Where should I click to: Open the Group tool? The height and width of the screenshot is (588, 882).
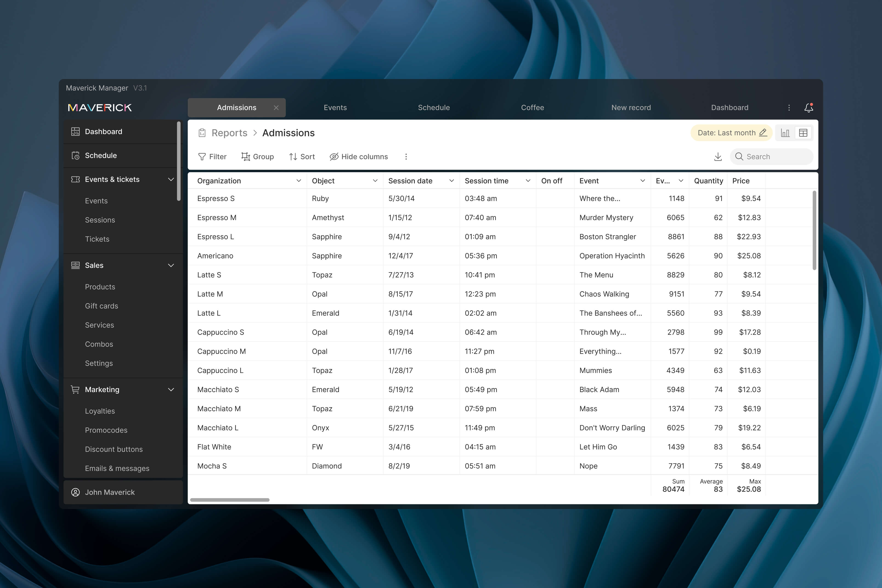[x=257, y=157]
